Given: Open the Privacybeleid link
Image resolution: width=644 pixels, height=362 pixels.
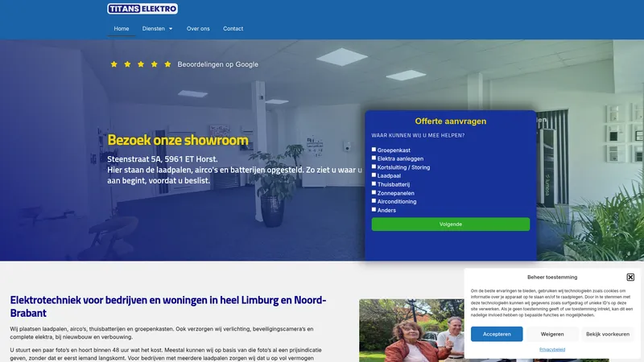Looking at the screenshot, I should tap(552, 350).
